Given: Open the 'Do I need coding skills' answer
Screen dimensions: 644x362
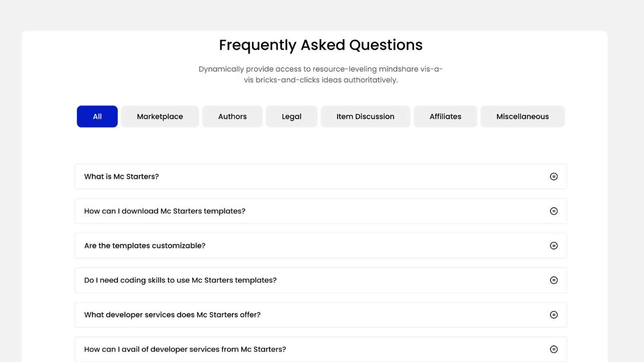Looking at the screenshot, I should tap(180, 280).
